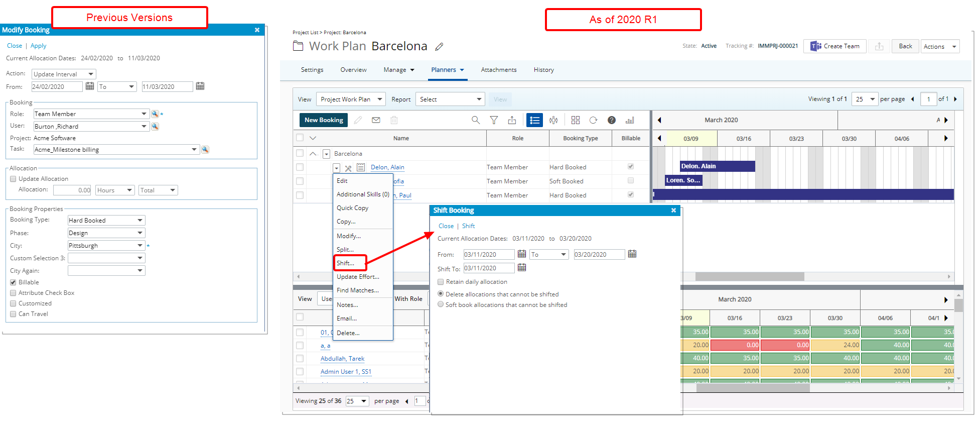Click the trash delete icon in the booking toolbar
Viewport: 980px width, 421px height.
click(394, 120)
